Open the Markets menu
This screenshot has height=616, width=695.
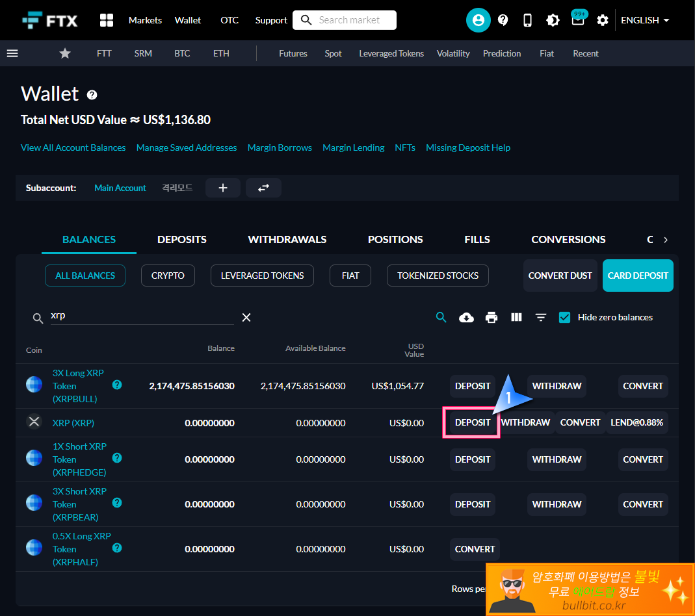click(x=146, y=20)
